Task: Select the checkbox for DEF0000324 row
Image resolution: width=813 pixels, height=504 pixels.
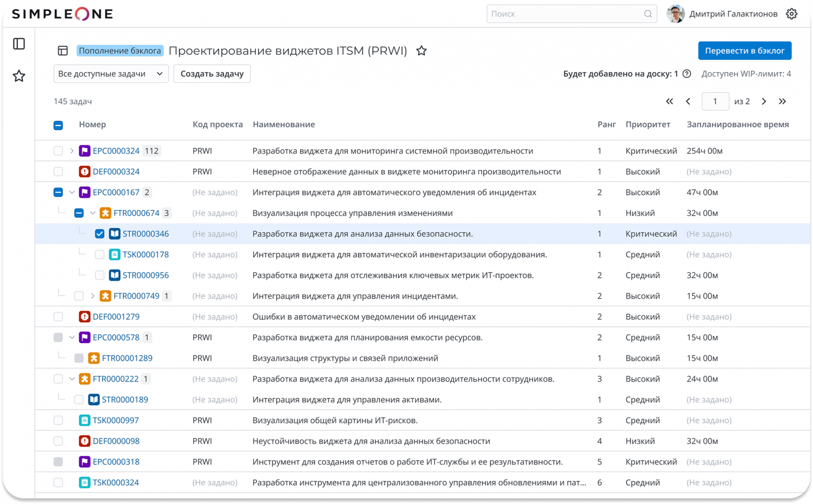Action: pos(58,171)
